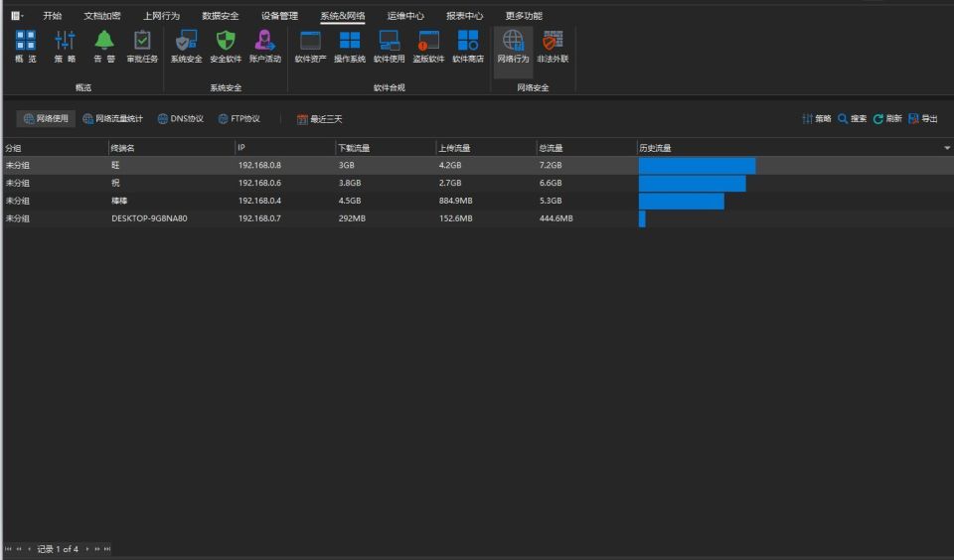Click the 导出 export button
The image size is (954, 560).
tap(923, 118)
